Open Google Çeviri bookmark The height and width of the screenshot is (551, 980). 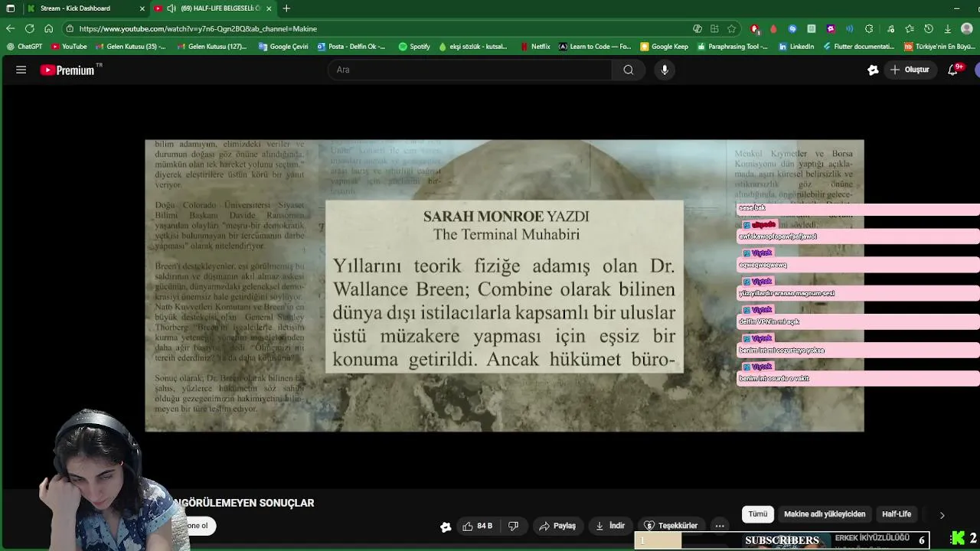pyautogui.click(x=283, y=46)
